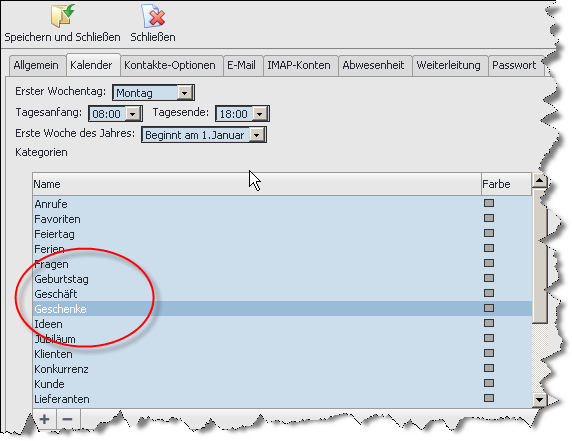Click the Speichern und Schließen folder icon
This screenshot has width=572, height=441.
click(x=62, y=16)
